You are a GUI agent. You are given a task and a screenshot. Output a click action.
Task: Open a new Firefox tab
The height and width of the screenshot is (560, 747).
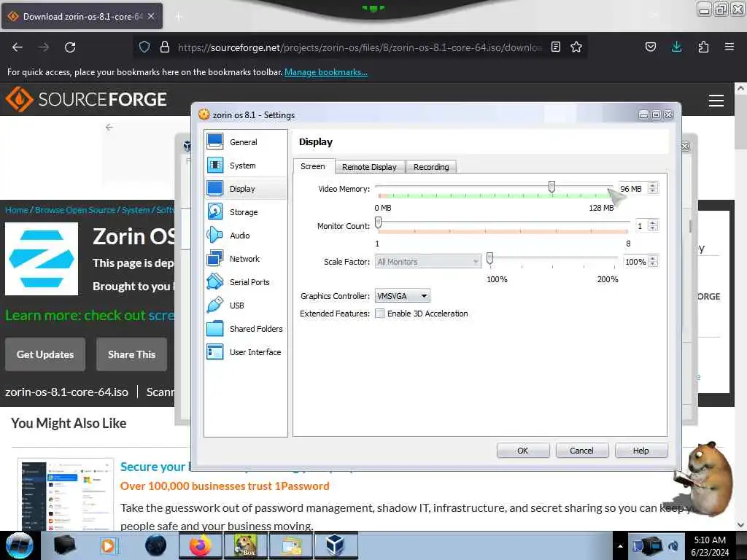click(x=179, y=17)
